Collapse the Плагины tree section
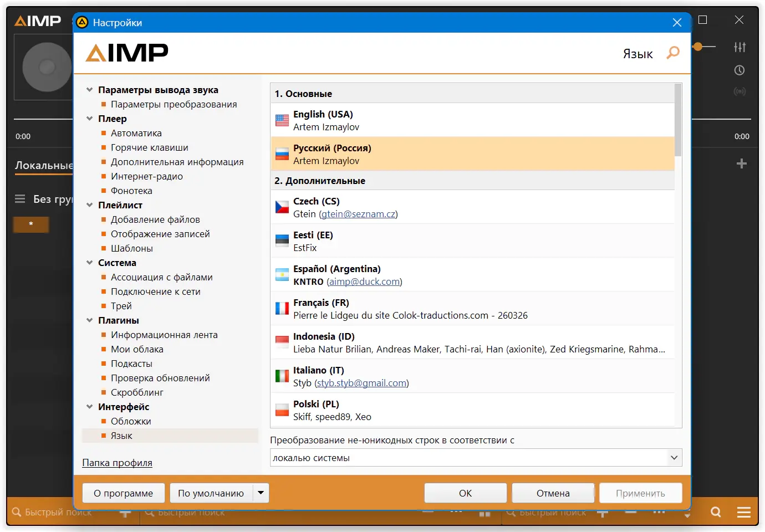765x532 pixels. pyautogui.click(x=89, y=320)
